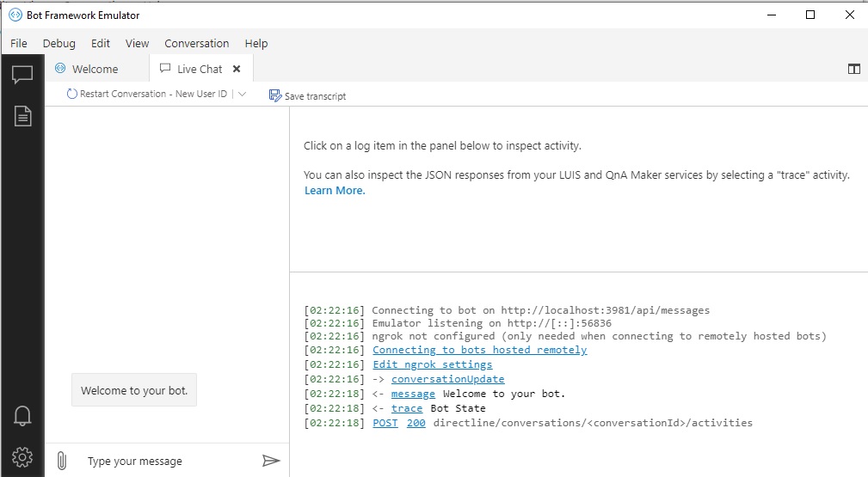Expand the Restart Conversation dropdown arrow

(242, 95)
